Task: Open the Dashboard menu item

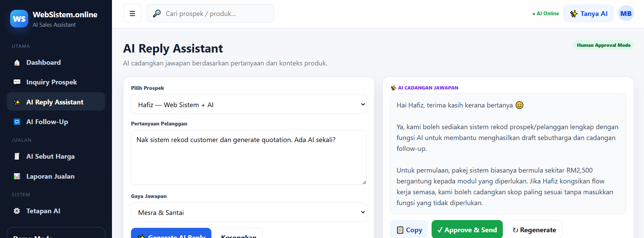Action: coord(56,62)
